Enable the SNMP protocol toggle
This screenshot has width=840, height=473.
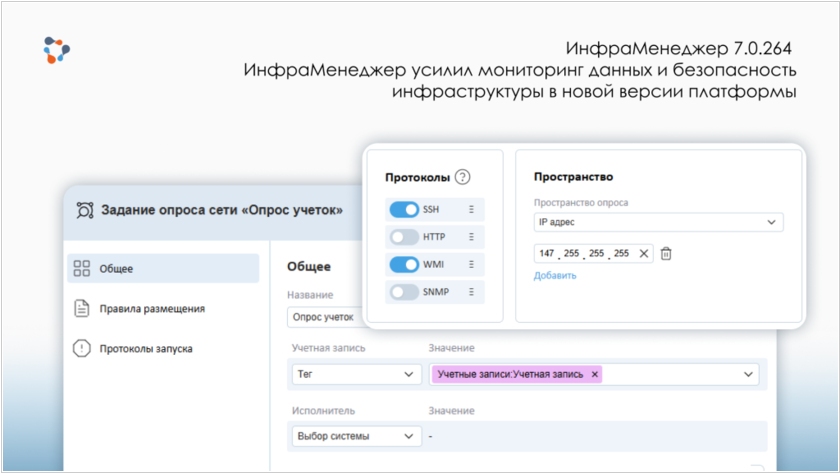pyautogui.click(x=404, y=293)
